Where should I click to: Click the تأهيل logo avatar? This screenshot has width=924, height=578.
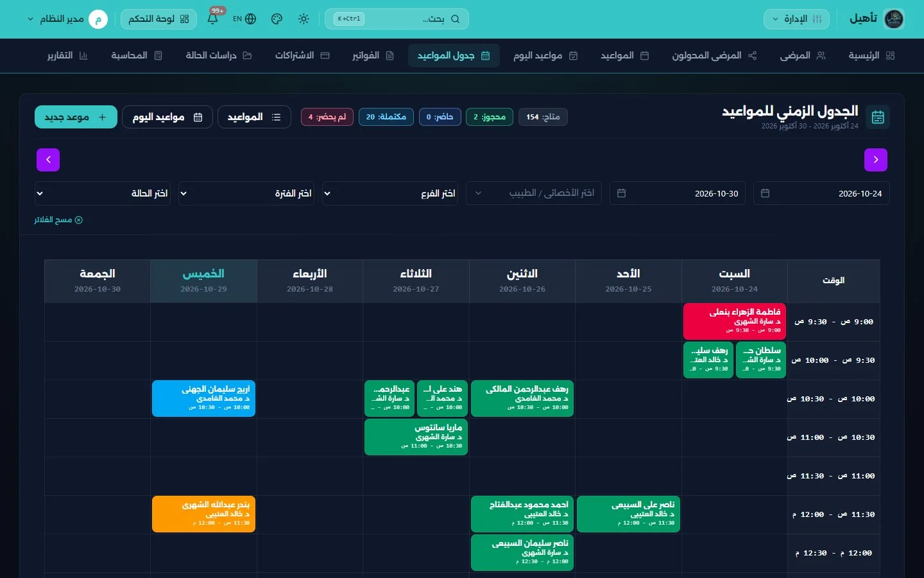tap(894, 19)
